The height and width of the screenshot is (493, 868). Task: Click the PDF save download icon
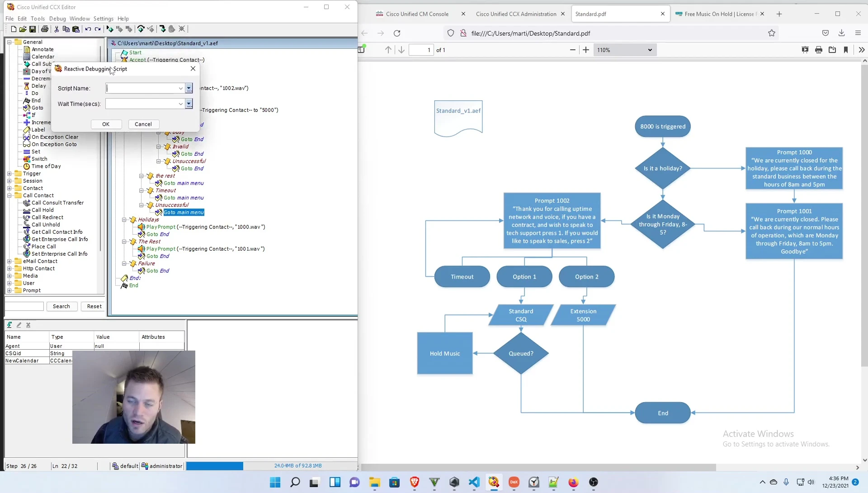(x=832, y=50)
